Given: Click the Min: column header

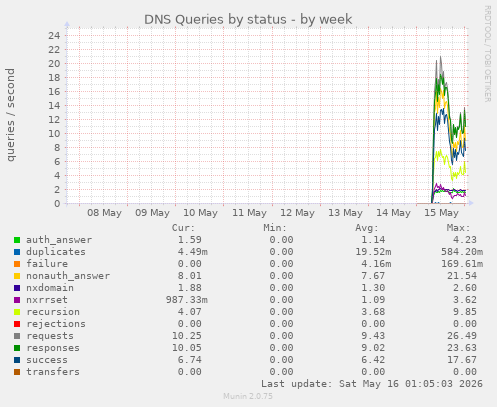Looking at the screenshot, I should click(275, 228).
